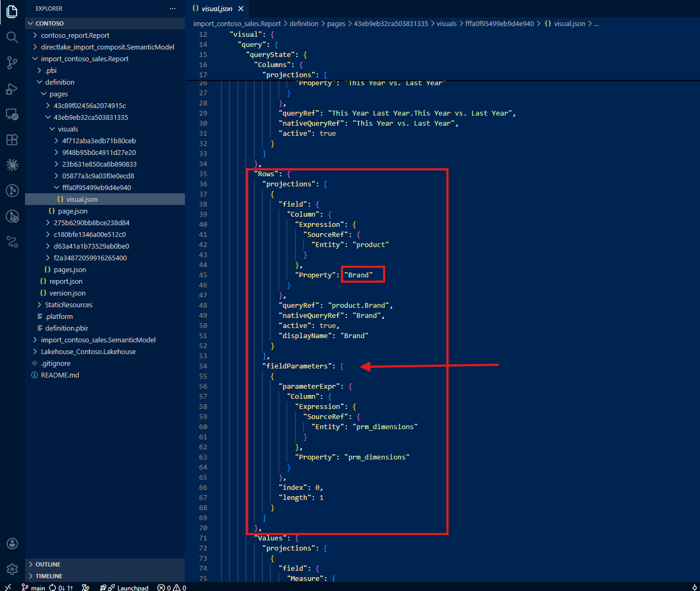This screenshot has width=700, height=591.
Task: Expand folder c180bfe1346a00e512c0
Action: (x=105, y=234)
